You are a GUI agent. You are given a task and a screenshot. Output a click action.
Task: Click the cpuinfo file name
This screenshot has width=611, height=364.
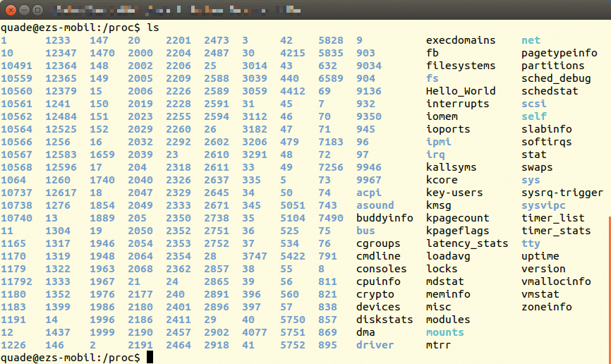pyautogui.click(x=378, y=281)
